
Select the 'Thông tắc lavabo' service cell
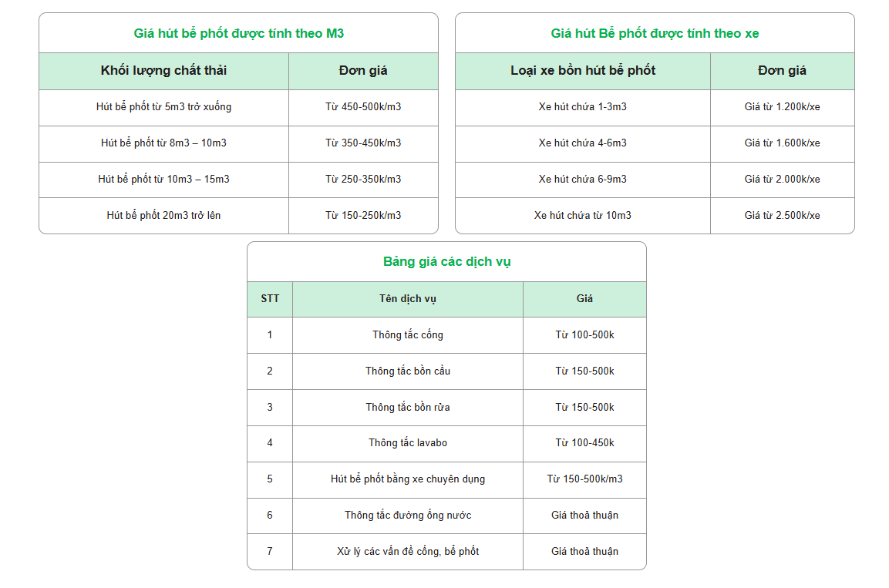(x=408, y=443)
